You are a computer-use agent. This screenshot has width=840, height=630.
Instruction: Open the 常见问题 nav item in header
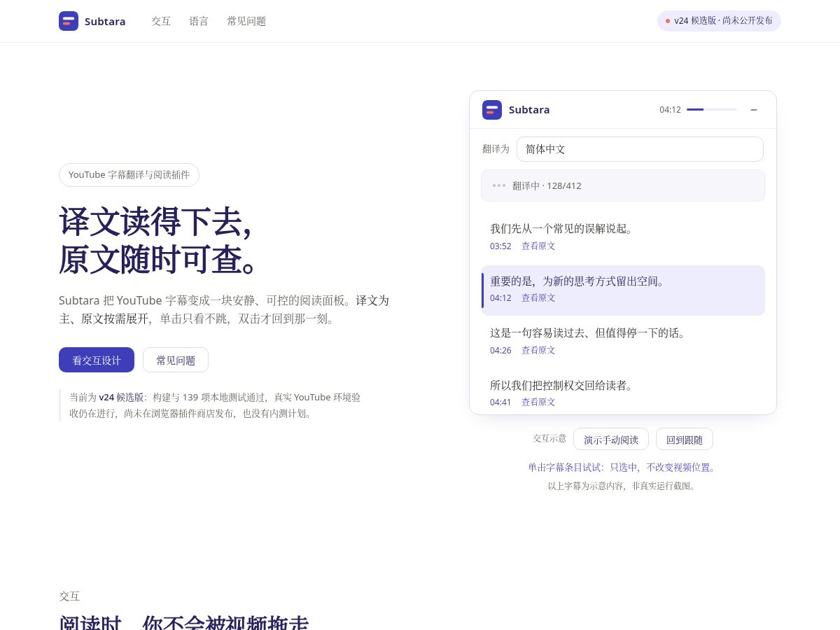[246, 21]
